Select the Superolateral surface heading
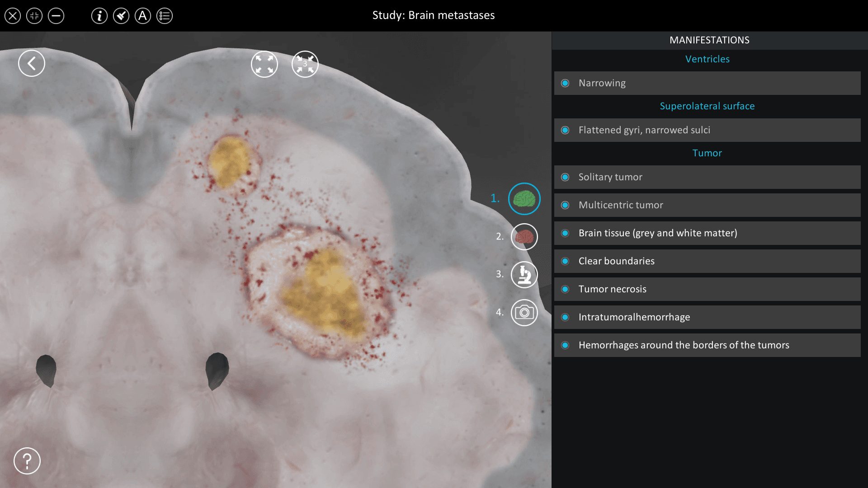Image resolution: width=868 pixels, height=488 pixels. coord(707,106)
